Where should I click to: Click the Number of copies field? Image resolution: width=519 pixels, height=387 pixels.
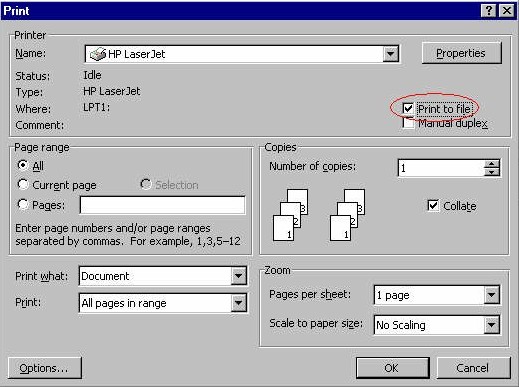click(441, 168)
